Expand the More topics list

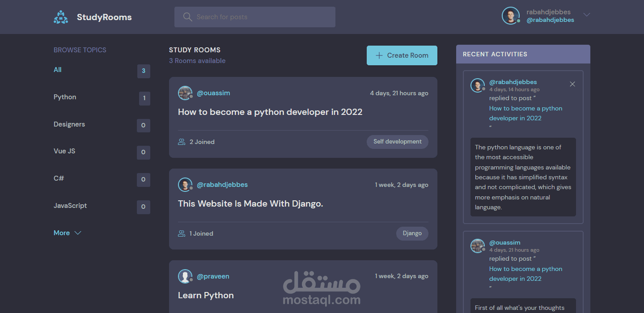(67, 233)
